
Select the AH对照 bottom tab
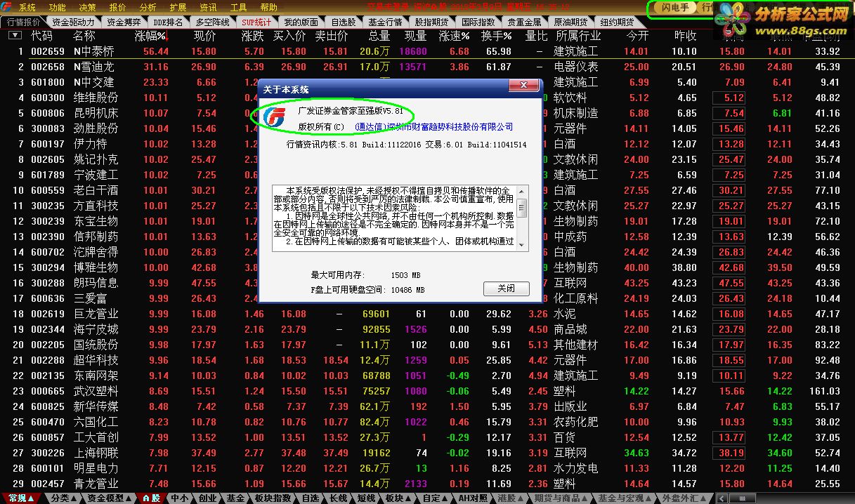point(473,498)
